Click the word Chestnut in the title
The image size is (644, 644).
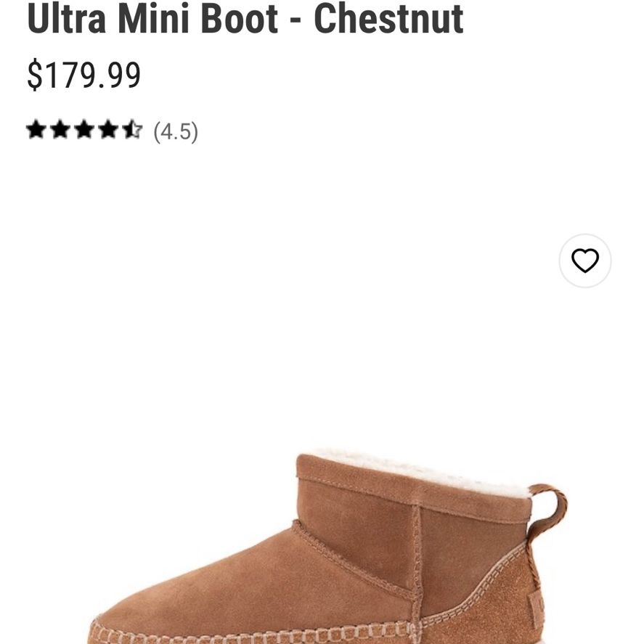(388, 18)
